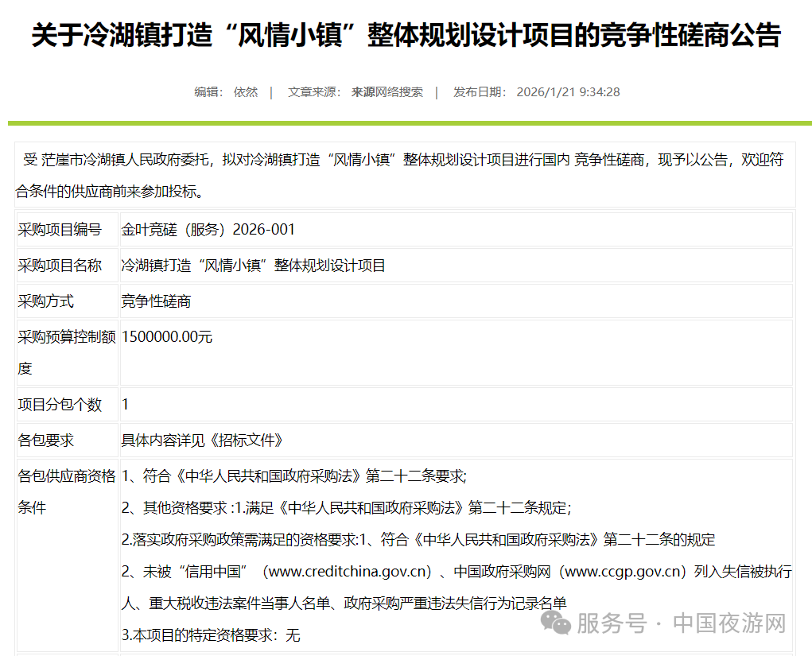Open the www.creditchina.gov.cn URL
812x656 pixels.
tap(351, 572)
